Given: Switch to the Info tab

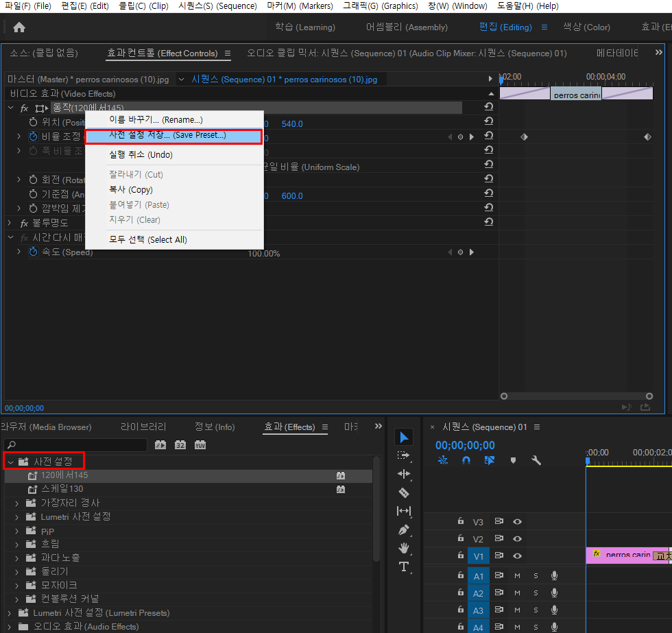Looking at the screenshot, I should [214, 427].
